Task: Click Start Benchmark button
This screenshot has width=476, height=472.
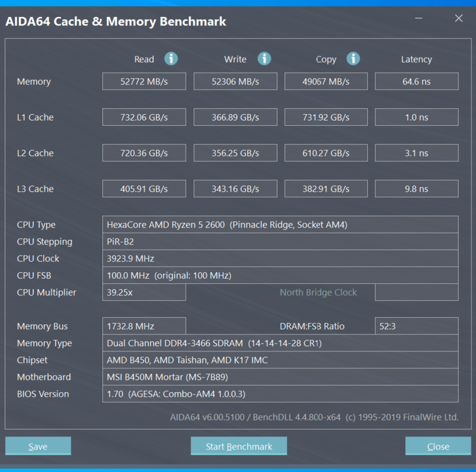Action: (239, 446)
